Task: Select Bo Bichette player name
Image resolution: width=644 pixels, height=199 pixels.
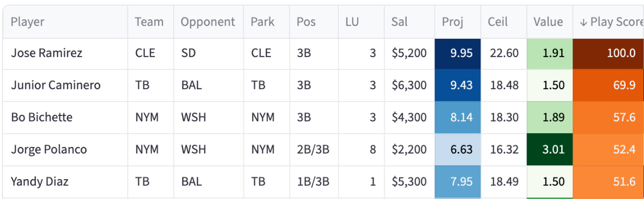Action: (41, 117)
